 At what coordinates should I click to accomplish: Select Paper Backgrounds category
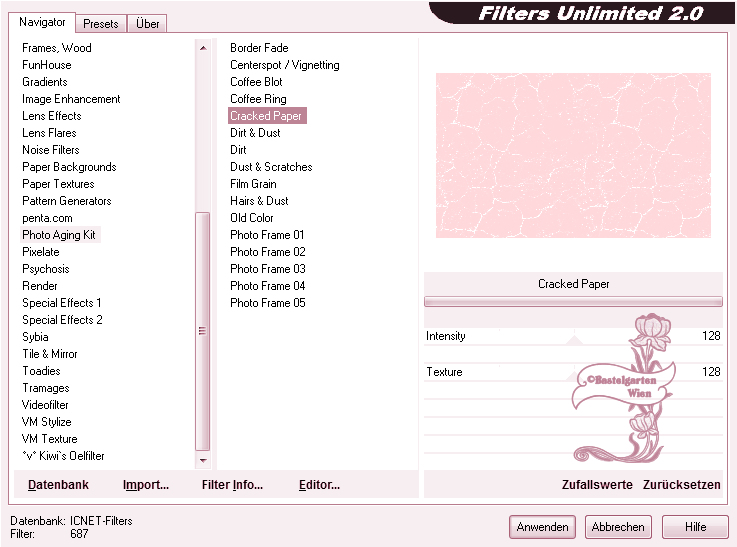coord(69,167)
